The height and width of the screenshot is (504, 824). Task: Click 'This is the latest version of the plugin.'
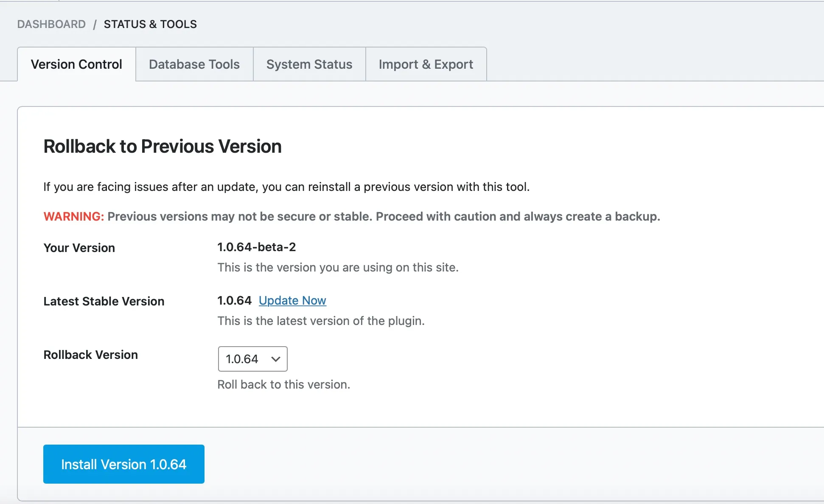point(321,321)
